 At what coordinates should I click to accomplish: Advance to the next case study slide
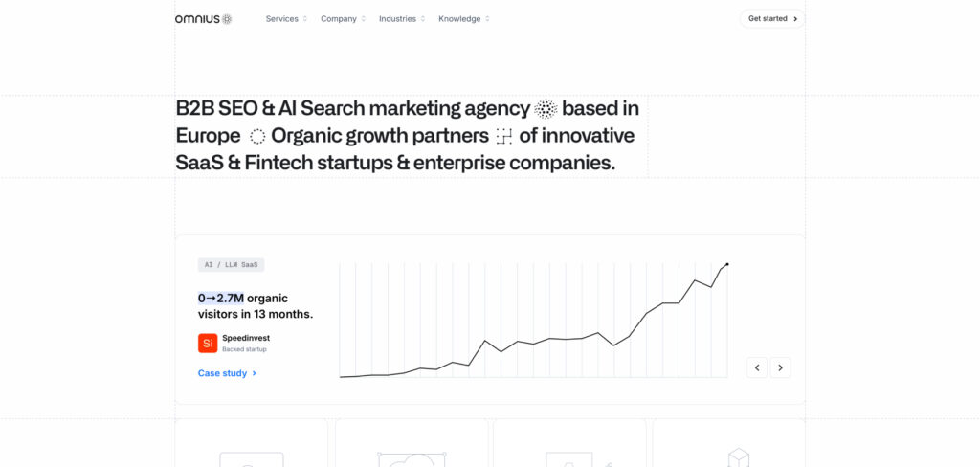[x=781, y=367]
